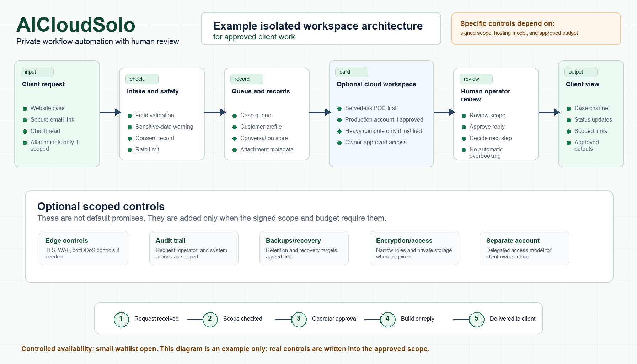Open the Backups/recovery card
This screenshot has height=364, width=637.
pyautogui.click(x=304, y=248)
